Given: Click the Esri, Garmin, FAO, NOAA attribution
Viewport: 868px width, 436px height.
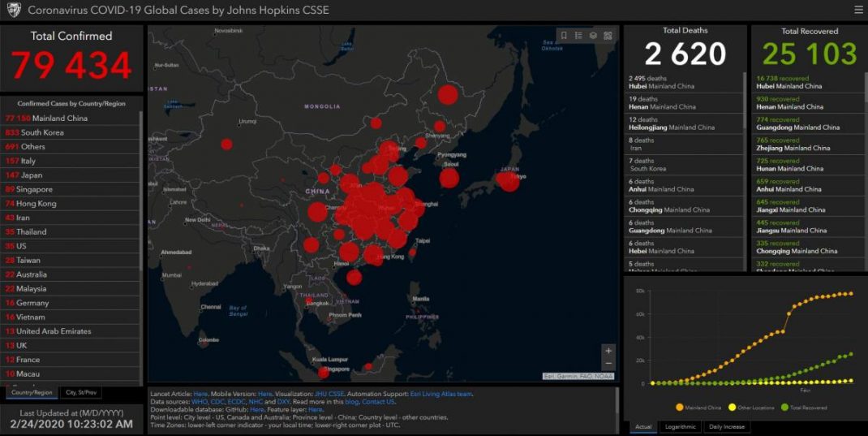Looking at the screenshot, I should pos(578,376).
